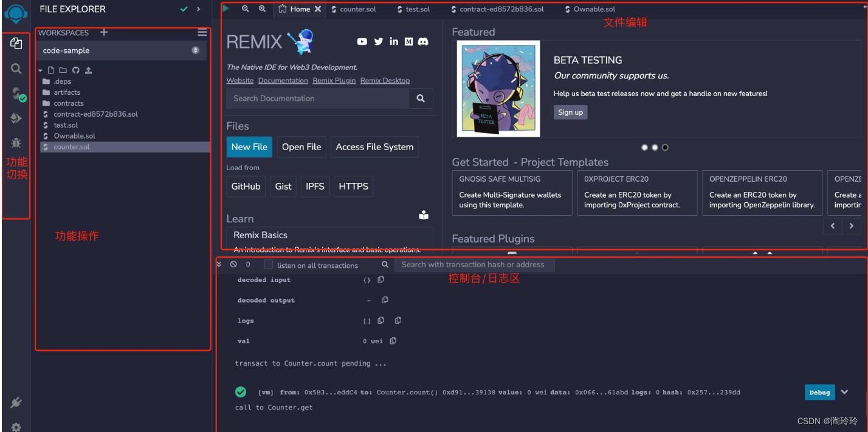Screen dimensions: 868x432
Task: Copy the decoded input value
Action: [381, 279]
